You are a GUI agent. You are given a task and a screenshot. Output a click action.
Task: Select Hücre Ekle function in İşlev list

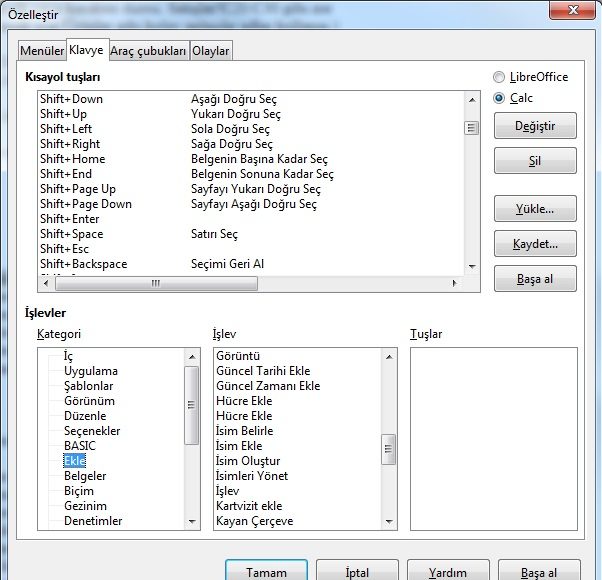(243, 401)
